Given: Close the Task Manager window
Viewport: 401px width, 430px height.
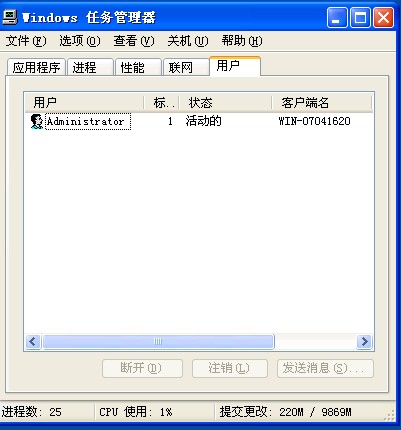Looking at the screenshot, I should click(383, 17).
